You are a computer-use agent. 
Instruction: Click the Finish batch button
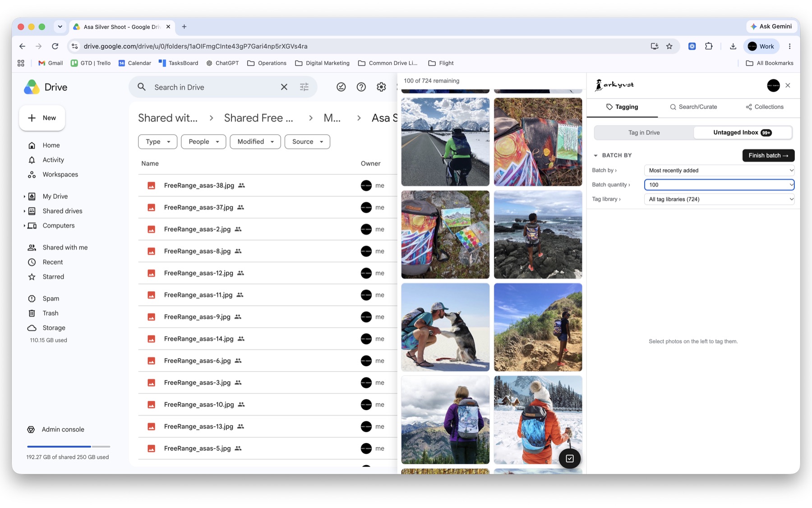point(768,155)
